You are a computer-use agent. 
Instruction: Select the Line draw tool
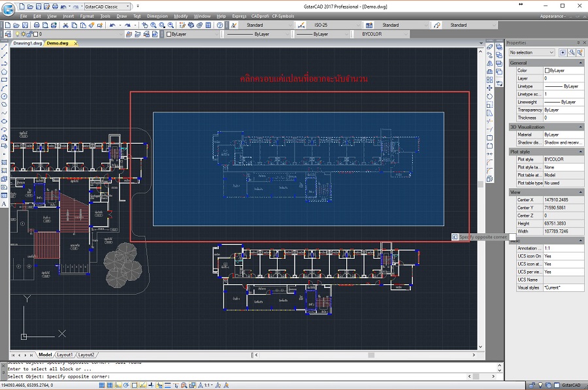[4, 47]
